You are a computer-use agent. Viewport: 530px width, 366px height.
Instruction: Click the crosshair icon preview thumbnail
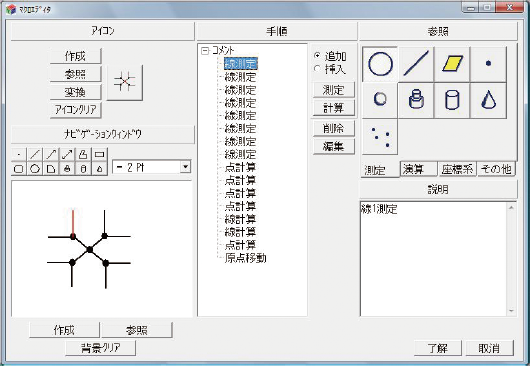tap(125, 82)
